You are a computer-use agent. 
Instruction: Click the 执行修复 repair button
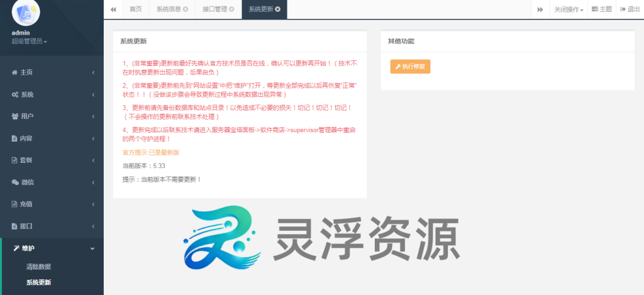pyautogui.click(x=410, y=67)
